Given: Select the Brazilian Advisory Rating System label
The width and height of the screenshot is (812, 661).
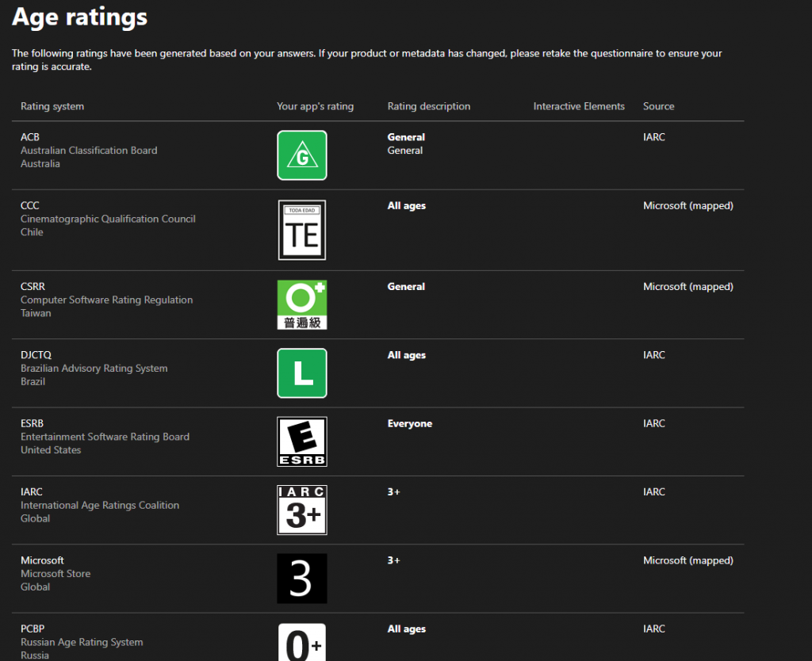Looking at the screenshot, I should point(94,369).
